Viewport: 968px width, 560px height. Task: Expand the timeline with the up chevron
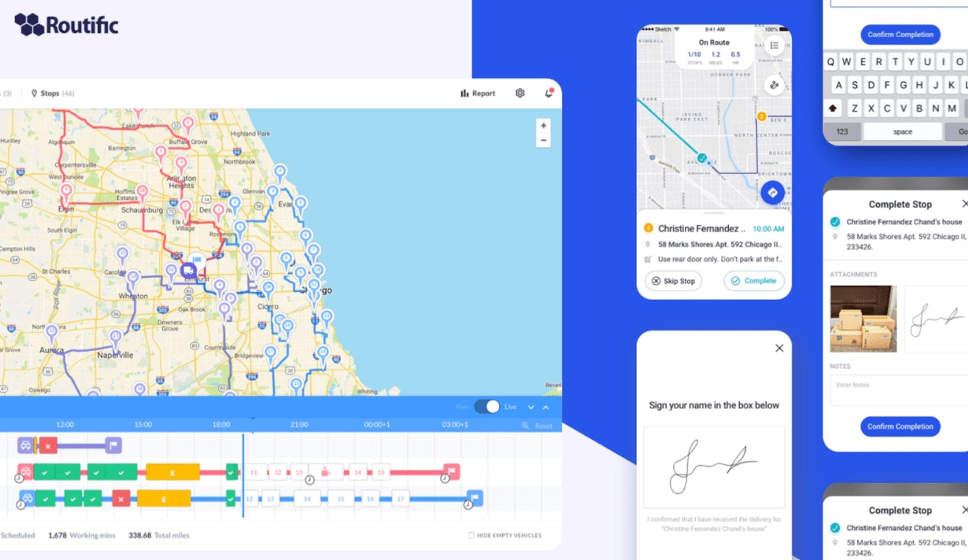pyautogui.click(x=546, y=407)
